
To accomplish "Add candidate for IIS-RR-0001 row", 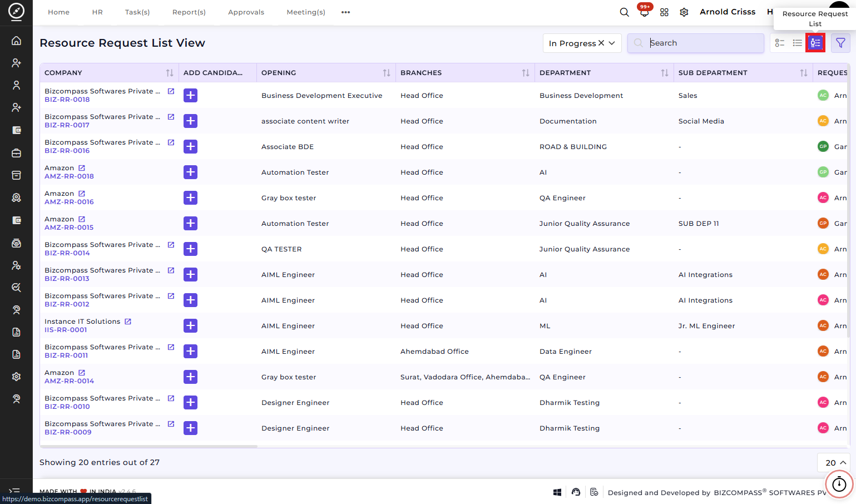I will pos(190,326).
